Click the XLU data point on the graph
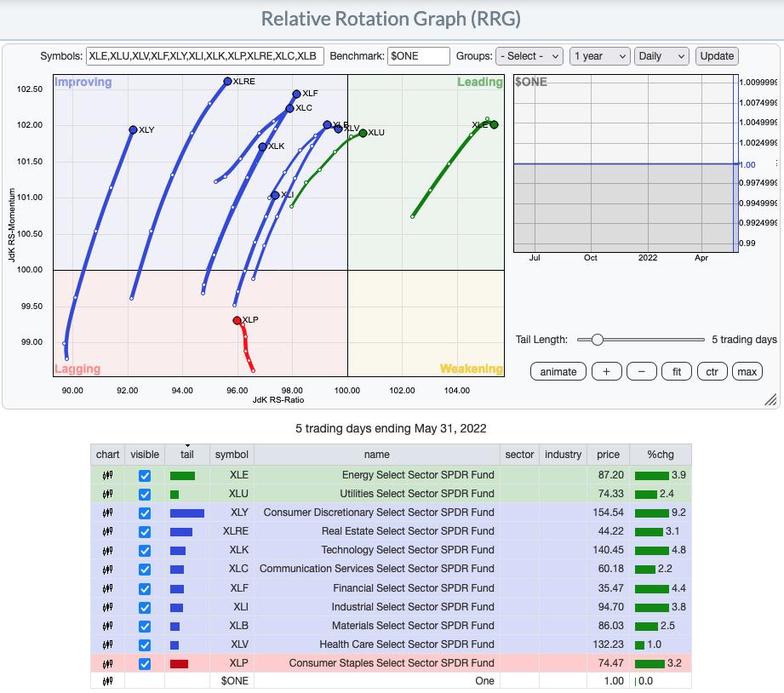The height and width of the screenshot is (693, 784). 363,133
